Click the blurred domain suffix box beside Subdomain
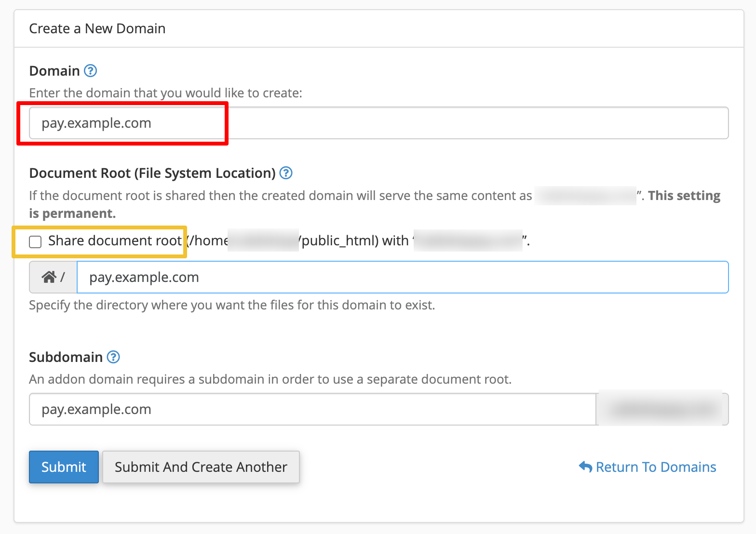 coord(662,409)
